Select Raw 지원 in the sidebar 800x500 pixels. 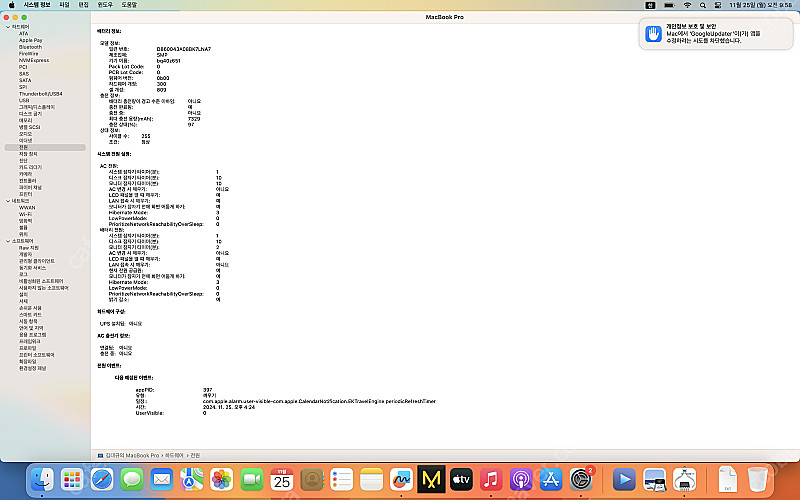tap(29, 248)
